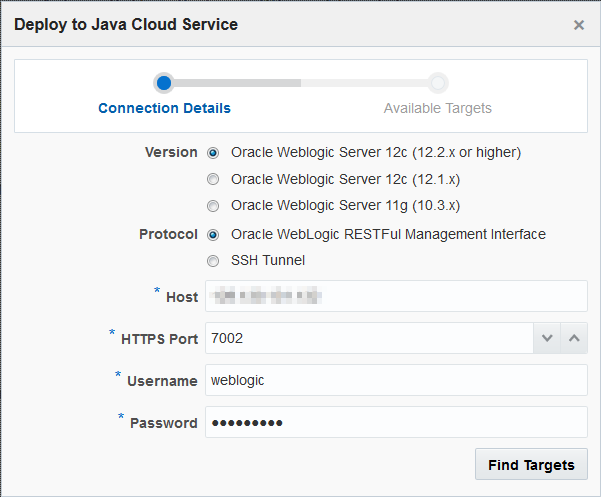Click the Host input field
Screen dimensions: 601x497
(x=396, y=296)
